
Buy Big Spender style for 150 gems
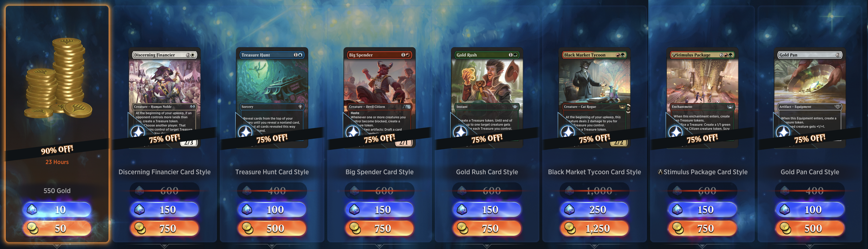coord(379,210)
